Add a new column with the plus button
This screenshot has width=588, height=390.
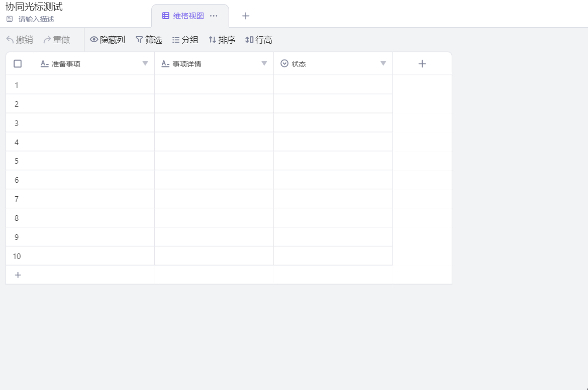422,63
